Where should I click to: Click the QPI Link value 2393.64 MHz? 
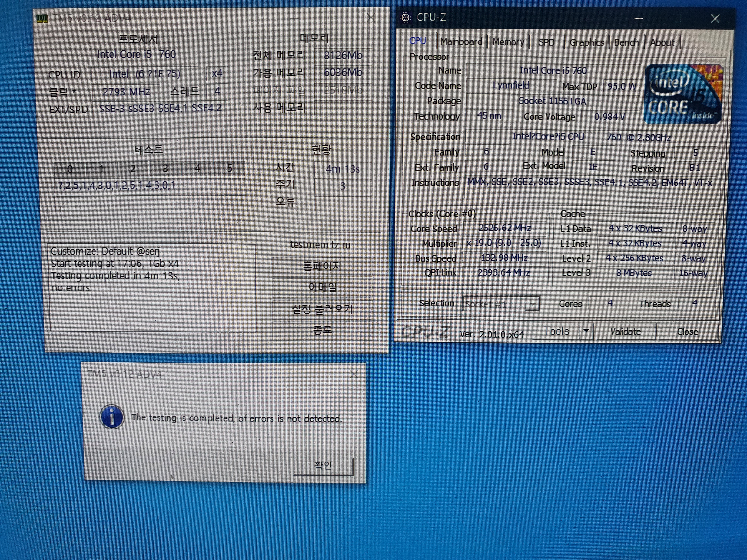point(504,272)
